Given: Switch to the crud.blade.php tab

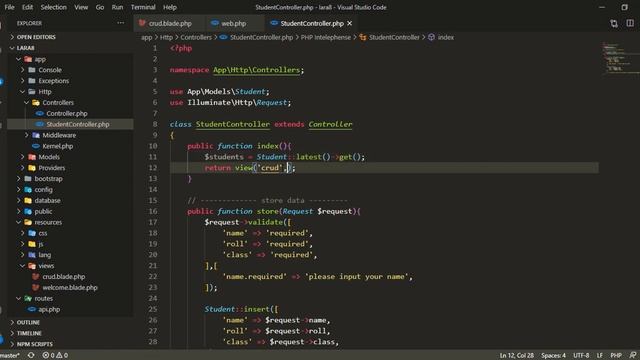Looking at the screenshot, I should point(169,23).
